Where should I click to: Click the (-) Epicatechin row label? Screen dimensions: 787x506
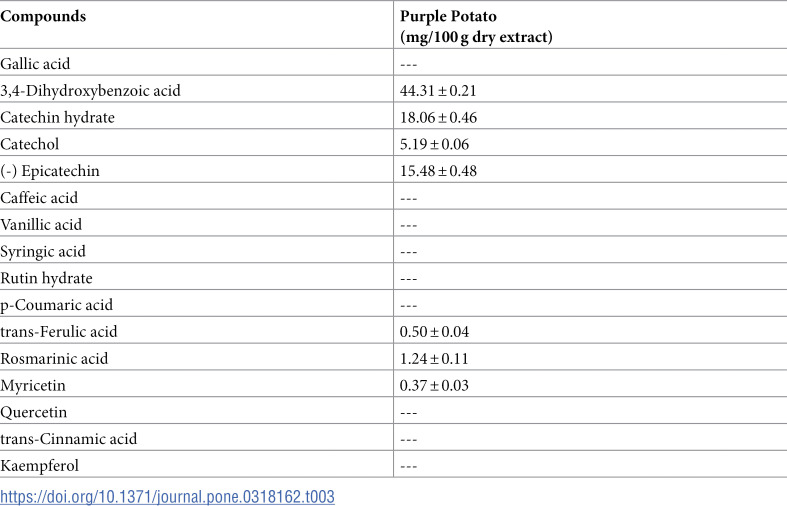click(x=50, y=171)
